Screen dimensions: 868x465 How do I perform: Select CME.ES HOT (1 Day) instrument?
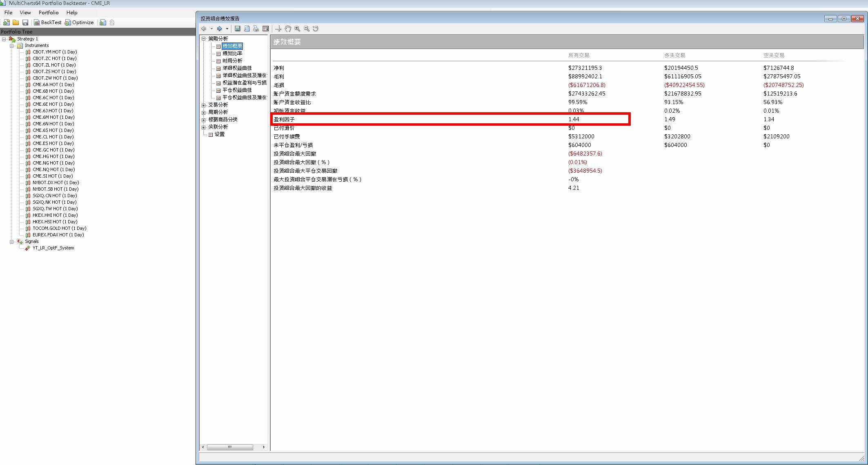pos(53,143)
